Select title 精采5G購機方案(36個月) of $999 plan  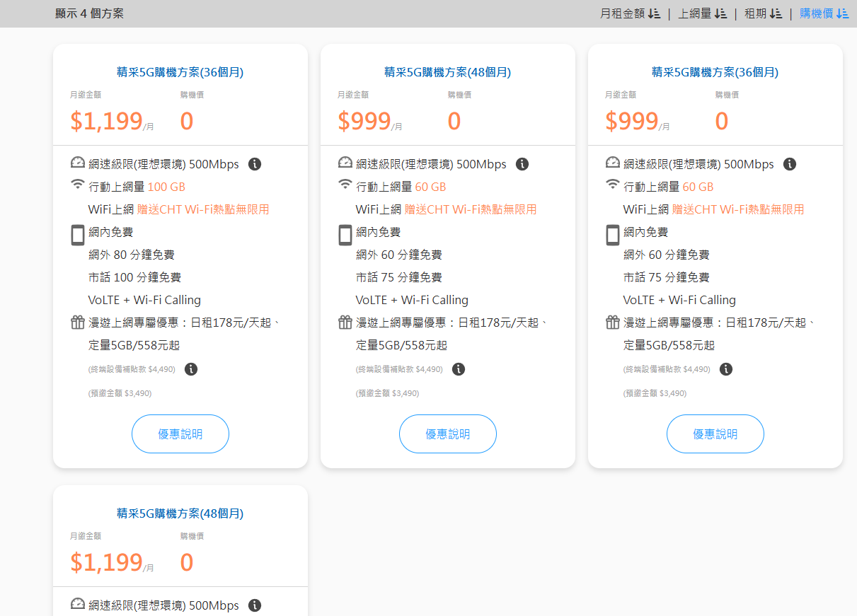click(x=715, y=72)
